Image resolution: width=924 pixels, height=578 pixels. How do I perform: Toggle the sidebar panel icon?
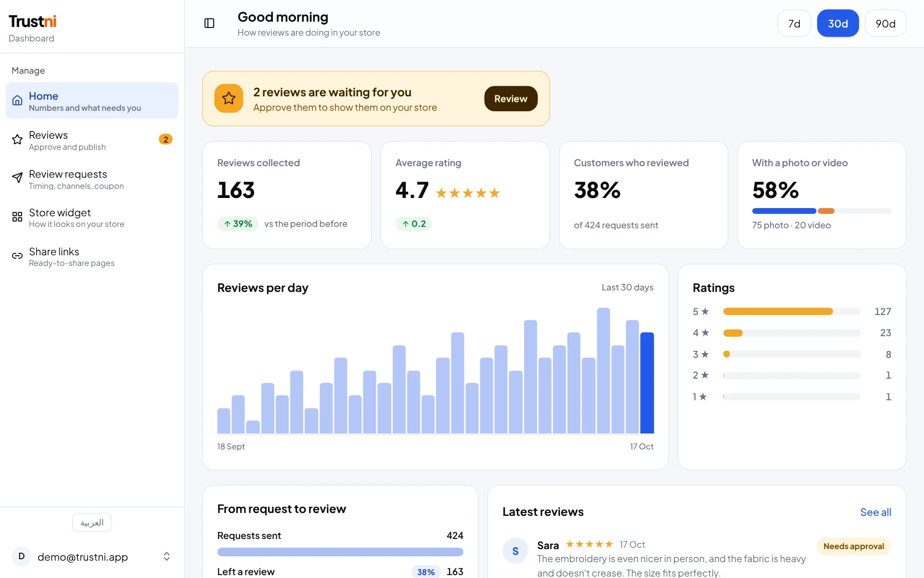209,23
